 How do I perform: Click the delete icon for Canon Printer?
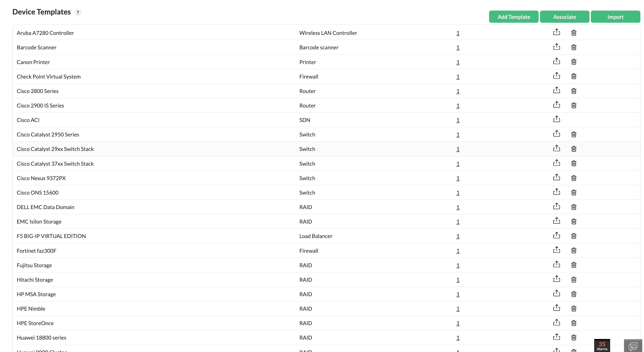pyautogui.click(x=574, y=62)
